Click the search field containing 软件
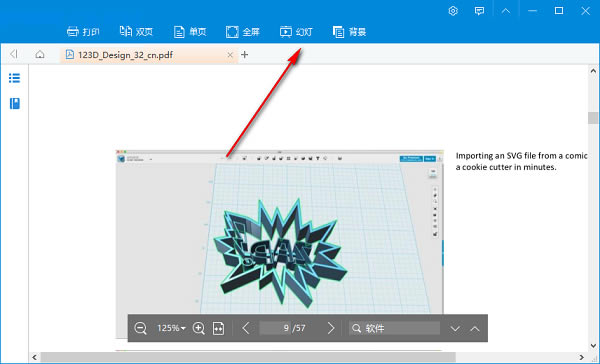Screen dimensions: 600x364 tap(395, 328)
